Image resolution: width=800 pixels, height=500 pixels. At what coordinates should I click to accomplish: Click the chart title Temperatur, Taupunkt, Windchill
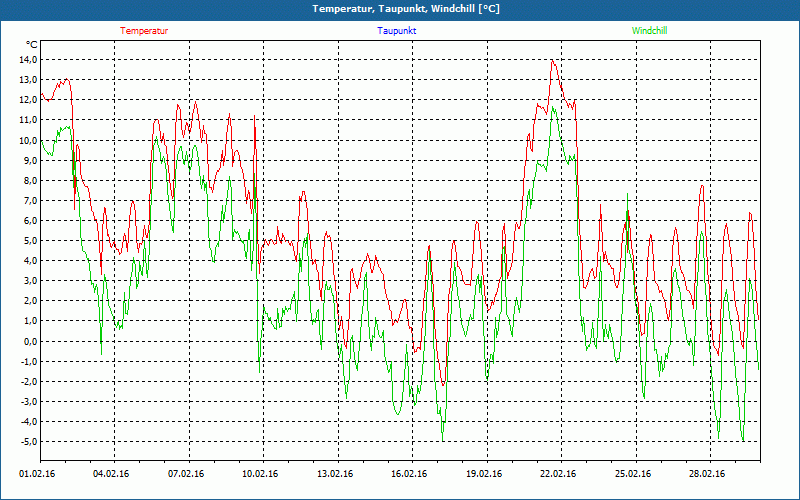pos(406,9)
